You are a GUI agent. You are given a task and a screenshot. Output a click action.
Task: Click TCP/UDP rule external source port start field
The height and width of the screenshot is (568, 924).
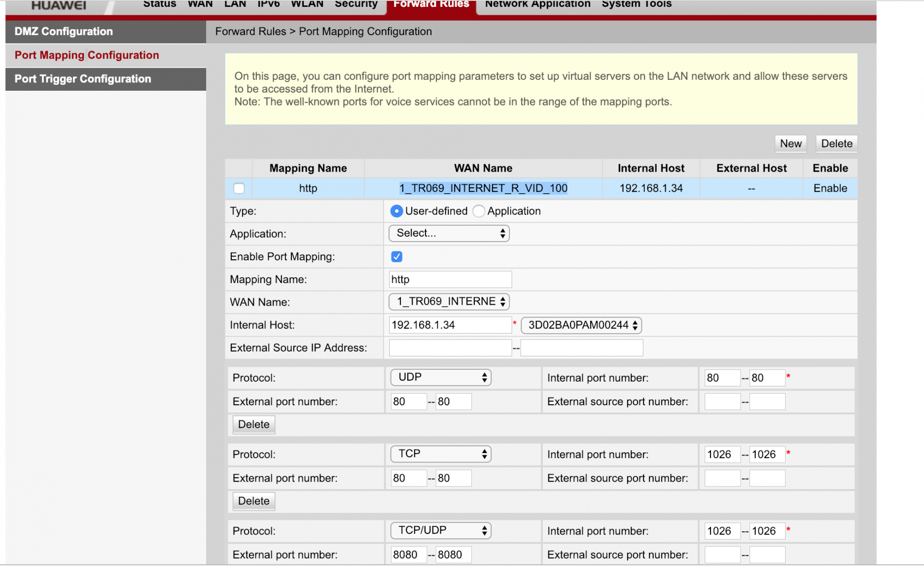coord(722,555)
